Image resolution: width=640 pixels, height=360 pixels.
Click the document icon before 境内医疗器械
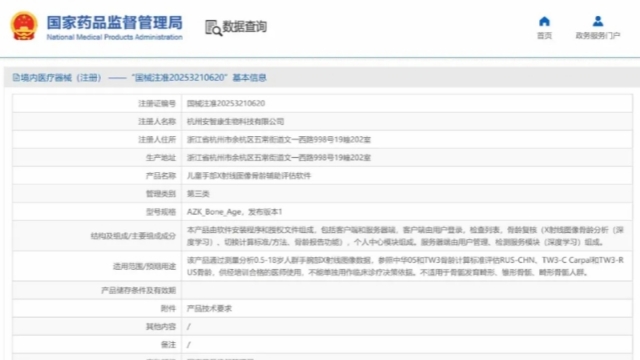click(16, 78)
